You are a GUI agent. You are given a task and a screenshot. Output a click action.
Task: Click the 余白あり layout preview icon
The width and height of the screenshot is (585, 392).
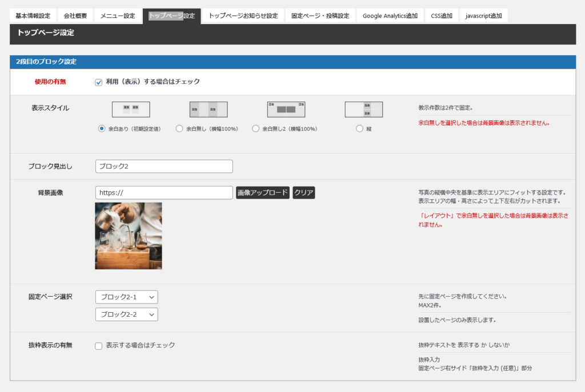click(131, 109)
